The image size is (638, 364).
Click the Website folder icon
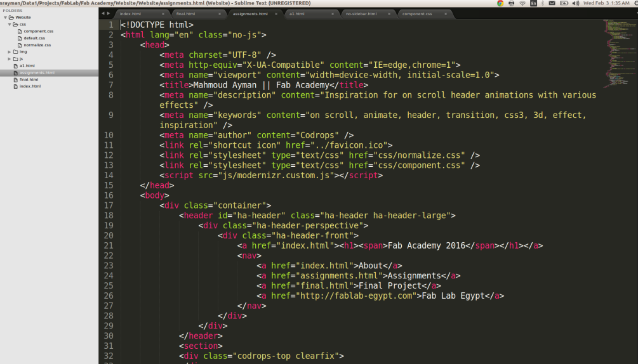[11, 18]
